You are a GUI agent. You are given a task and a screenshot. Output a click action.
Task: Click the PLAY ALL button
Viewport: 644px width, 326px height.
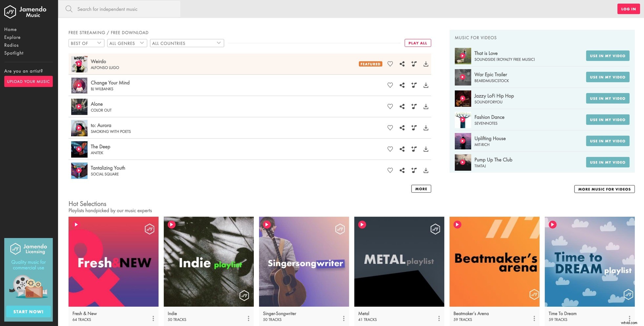click(x=418, y=43)
